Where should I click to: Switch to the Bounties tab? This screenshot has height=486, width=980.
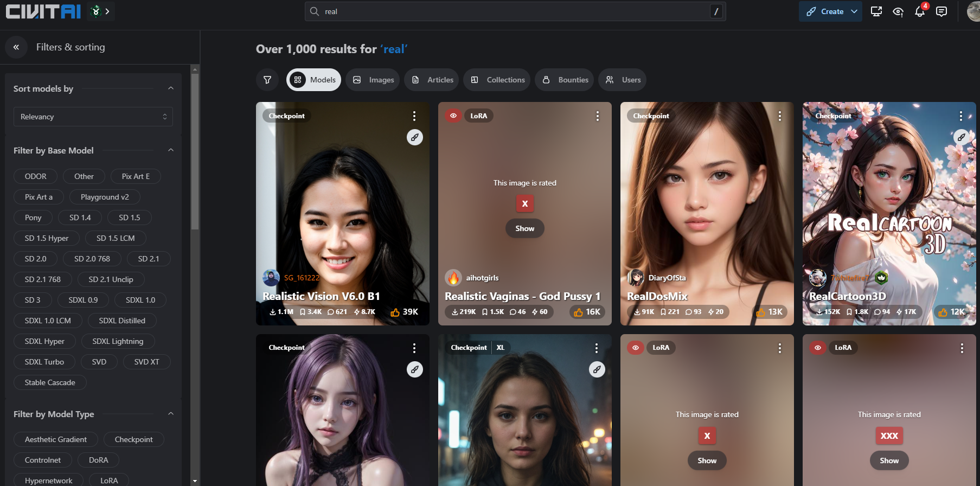pyautogui.click(x=565, y=80)
